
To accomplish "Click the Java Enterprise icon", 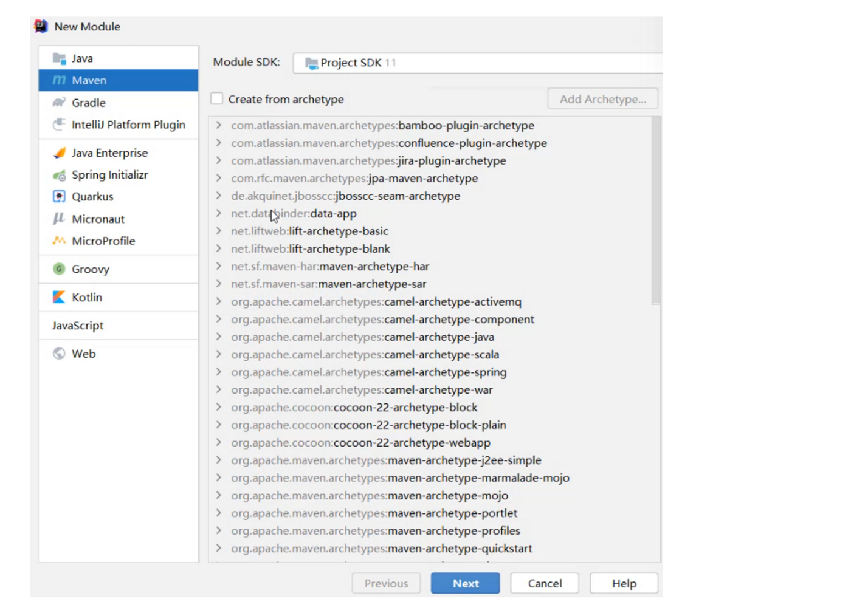I will click(x=59, y=152).
